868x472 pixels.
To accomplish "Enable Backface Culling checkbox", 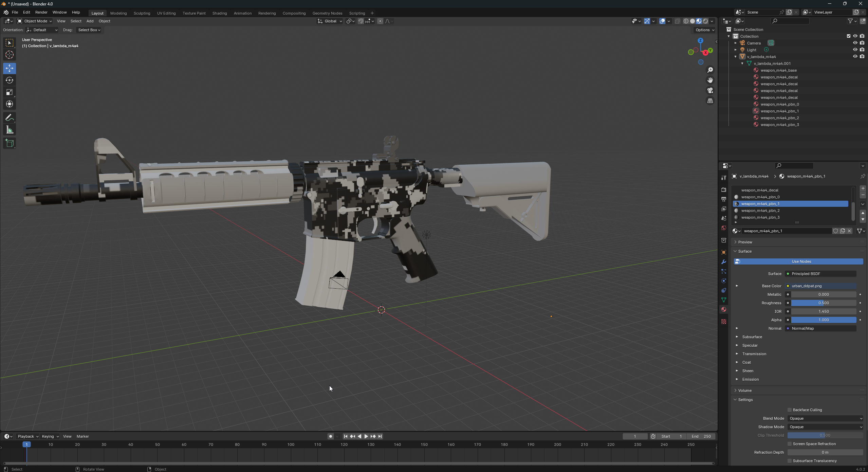I will pos(790,410).
